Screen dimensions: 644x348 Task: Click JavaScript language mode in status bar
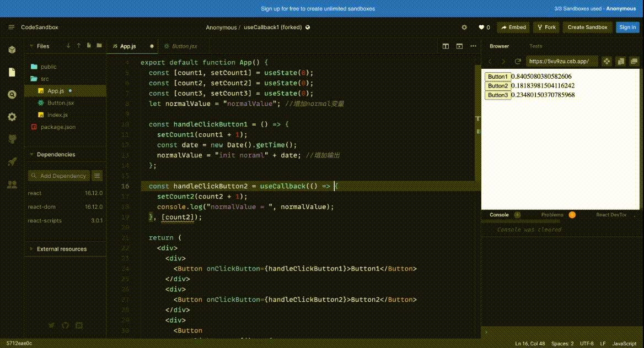pos(624,344)
